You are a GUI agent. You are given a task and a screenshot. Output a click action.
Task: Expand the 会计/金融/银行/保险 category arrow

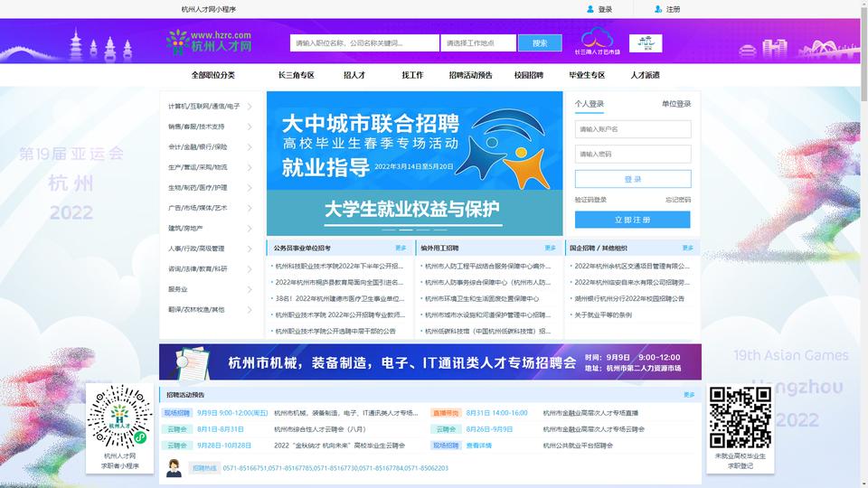[x=250, y=147]
